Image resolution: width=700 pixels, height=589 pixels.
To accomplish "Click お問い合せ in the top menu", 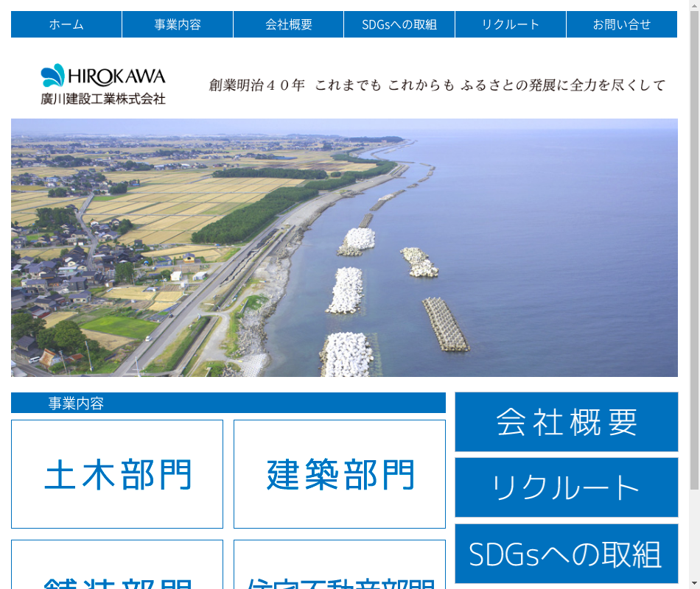I will click(x=622, y=24).
